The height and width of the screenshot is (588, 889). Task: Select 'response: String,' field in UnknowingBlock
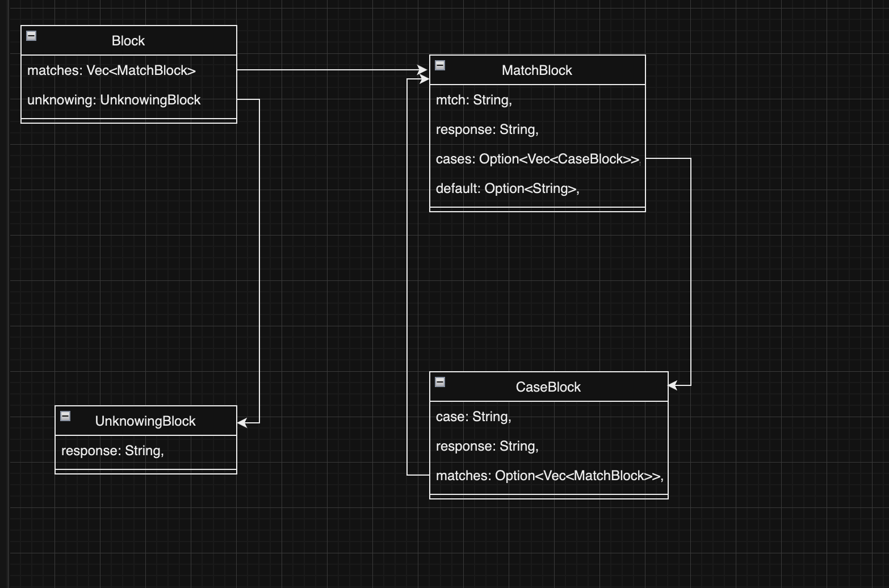pyautogui.click(x=146, y=451)
